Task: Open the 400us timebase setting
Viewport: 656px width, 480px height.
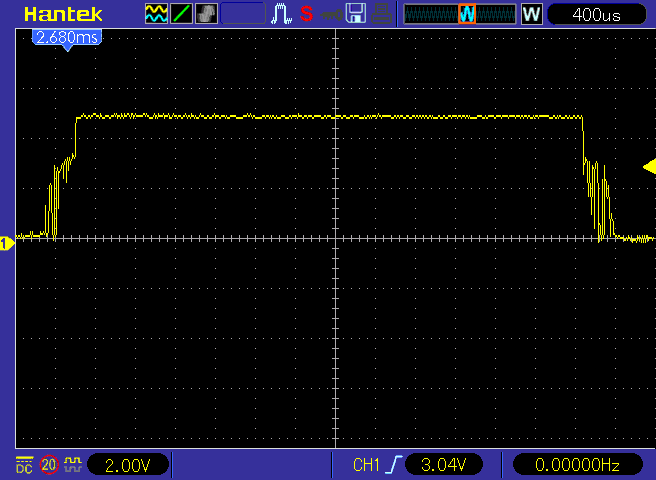Action: click(598, 14)
